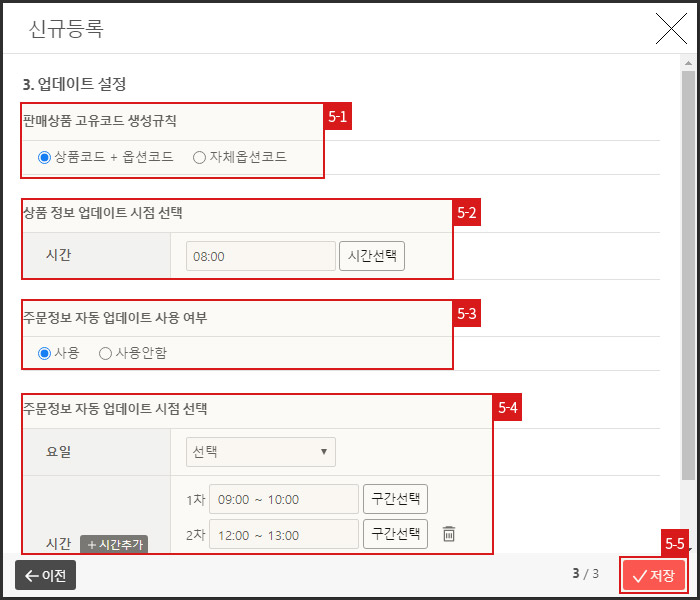700x600 pixels.
Task: Choose 사용안함 for automatic order update
Action: pos(105,354)
